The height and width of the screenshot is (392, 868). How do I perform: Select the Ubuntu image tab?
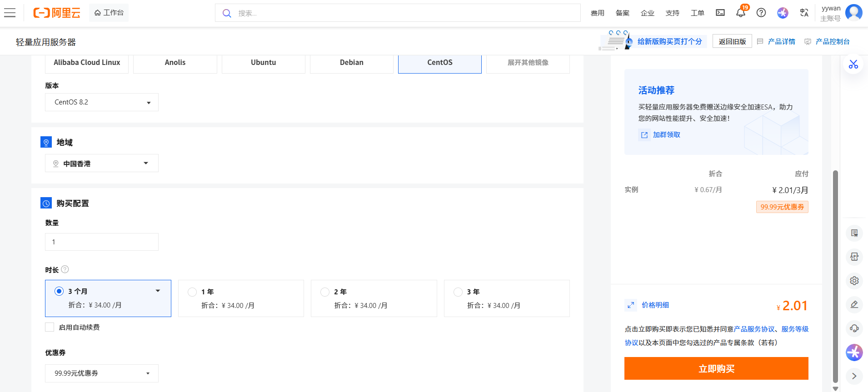(x=263, y=63)
